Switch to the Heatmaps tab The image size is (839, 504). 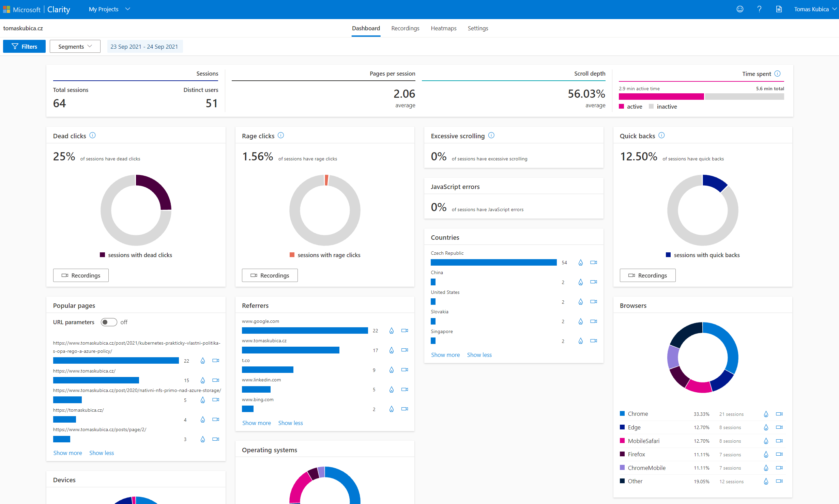coord(443,28)
